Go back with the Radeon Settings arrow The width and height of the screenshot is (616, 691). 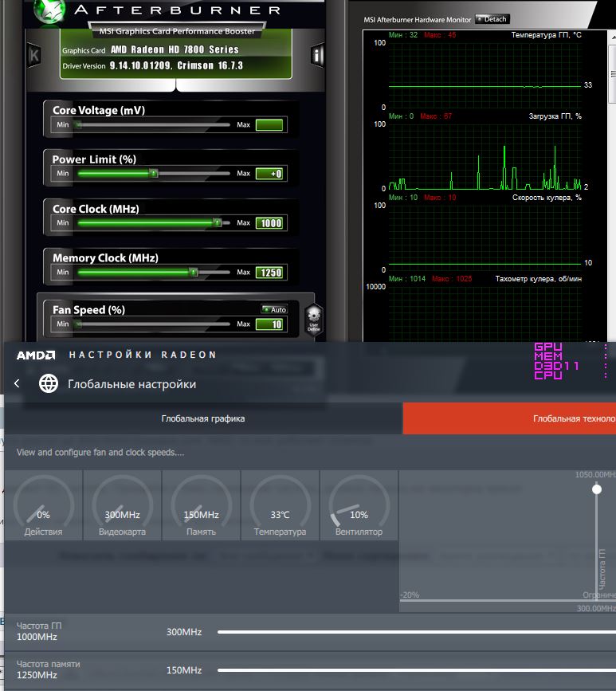17,383
